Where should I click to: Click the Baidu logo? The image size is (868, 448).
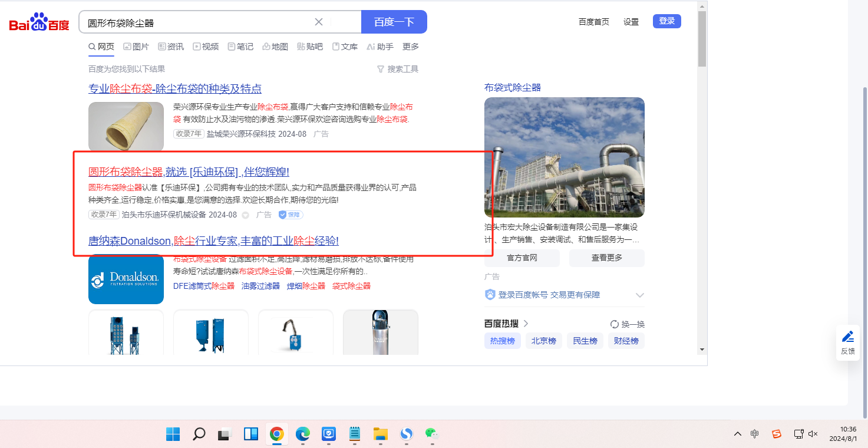39,22
